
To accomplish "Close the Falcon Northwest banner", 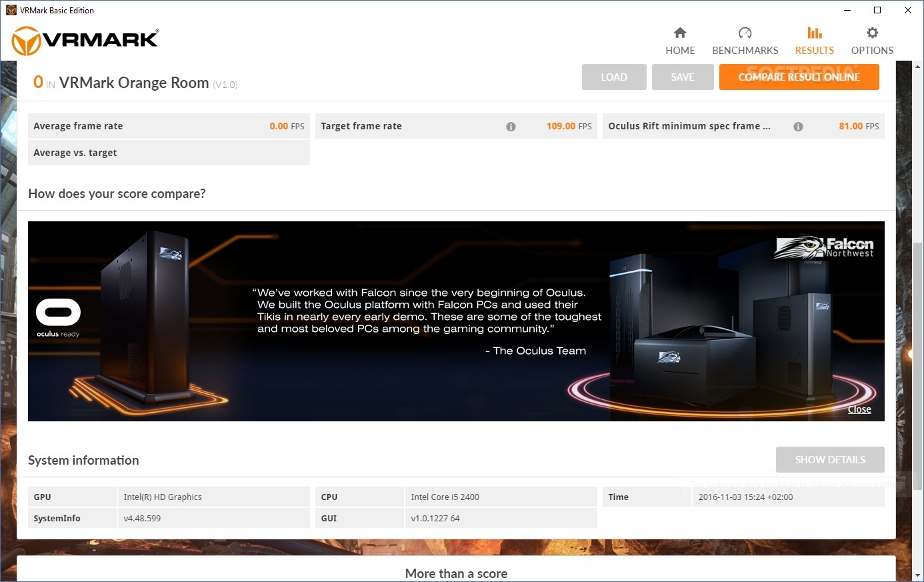I will pos(859,409).
